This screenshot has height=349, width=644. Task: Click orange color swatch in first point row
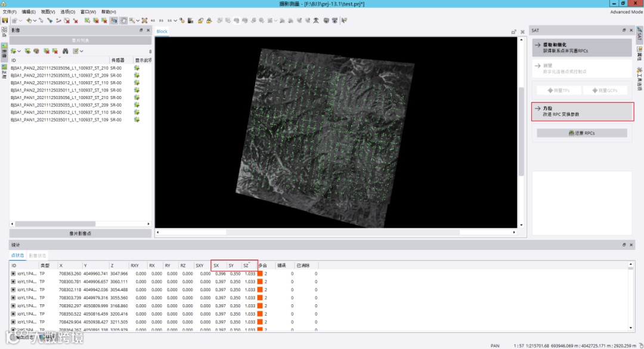tap(260, 274)
